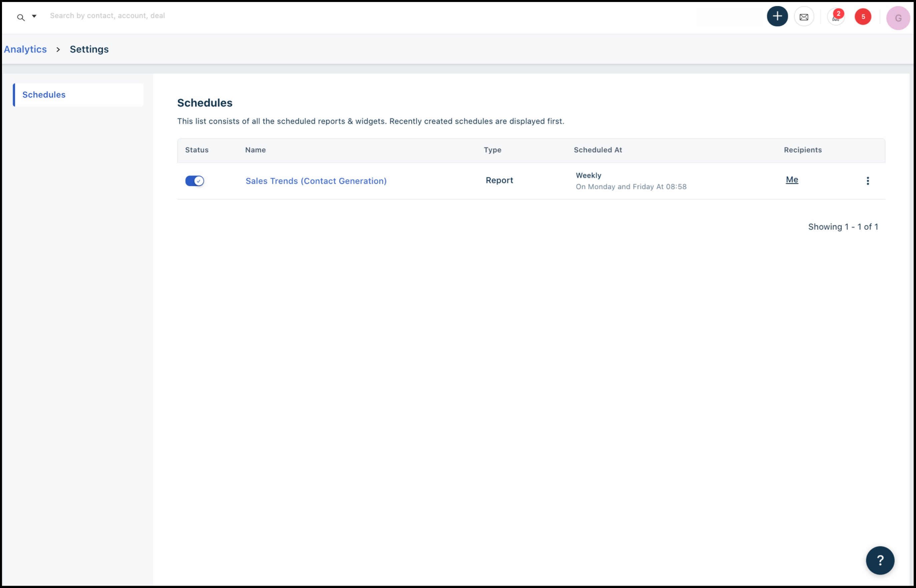
Task: Click the Type column header
Action: [492, 150]
